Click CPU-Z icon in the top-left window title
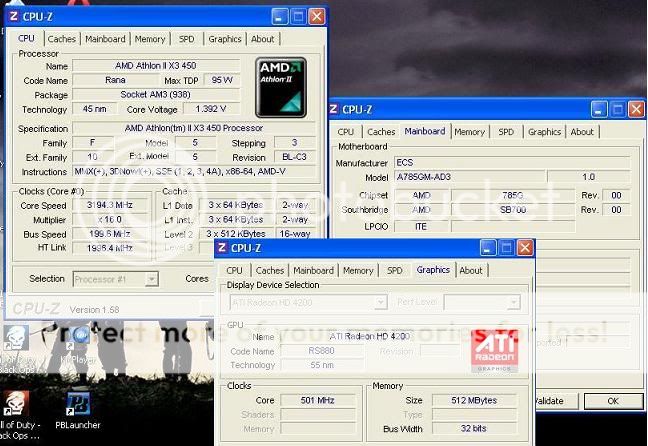This screenshot has width=648, height=446. click(x=13, y=17)
